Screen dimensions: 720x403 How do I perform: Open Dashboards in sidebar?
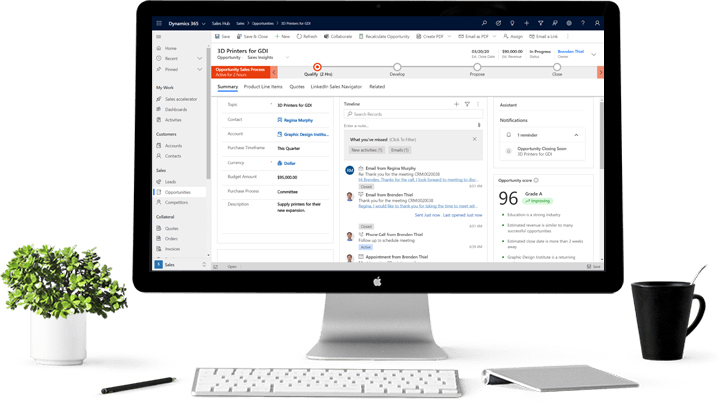(x=176, y=110)
